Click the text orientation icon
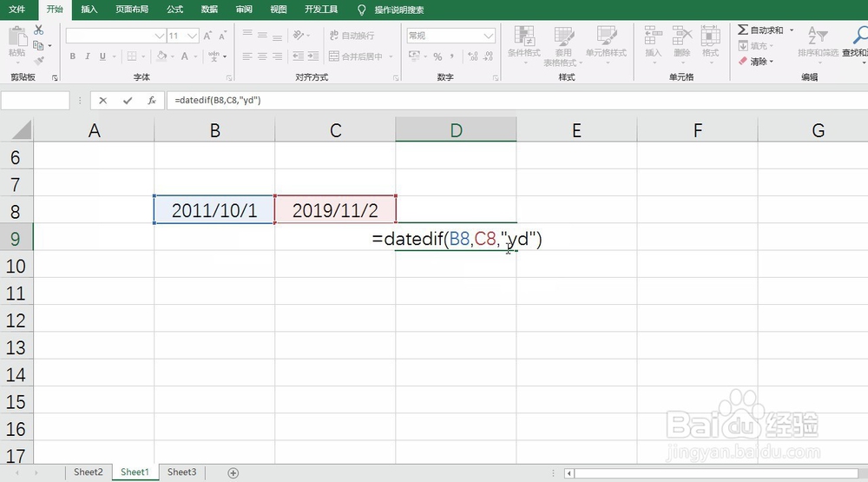 [299, 35]
